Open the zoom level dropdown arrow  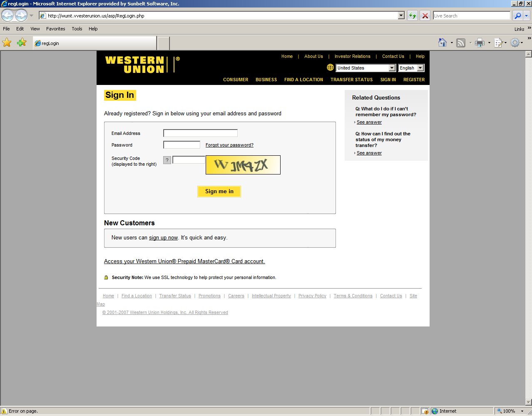(522, 411)
